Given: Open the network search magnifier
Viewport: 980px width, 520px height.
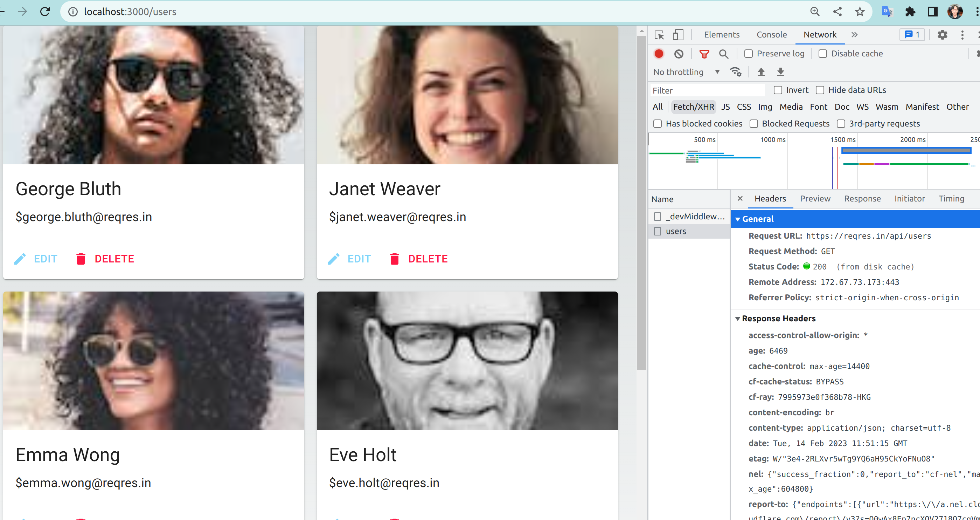Looking at the screenshot, I should pos(724,54).
